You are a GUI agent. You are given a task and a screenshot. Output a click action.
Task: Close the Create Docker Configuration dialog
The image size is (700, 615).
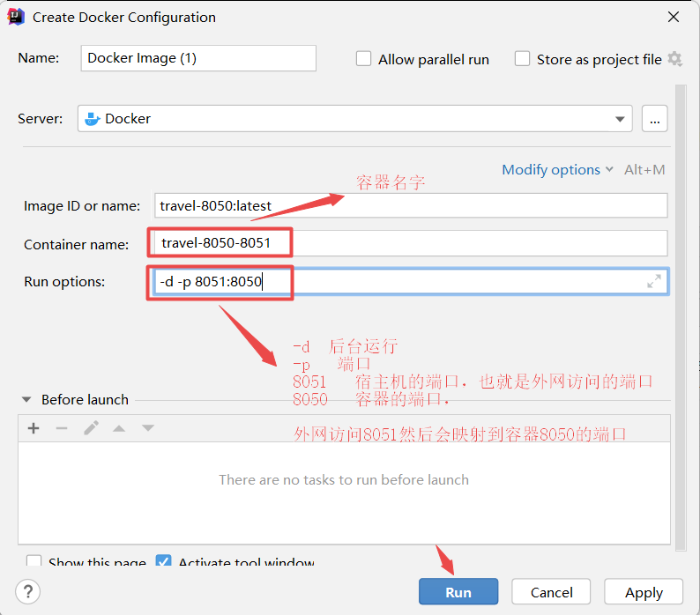pos(674,17)
